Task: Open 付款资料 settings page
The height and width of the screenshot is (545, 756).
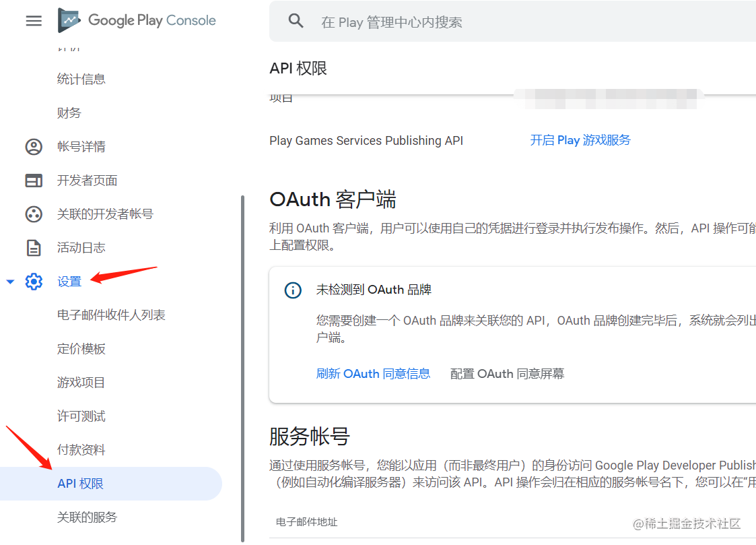Action: click(81, 450)
